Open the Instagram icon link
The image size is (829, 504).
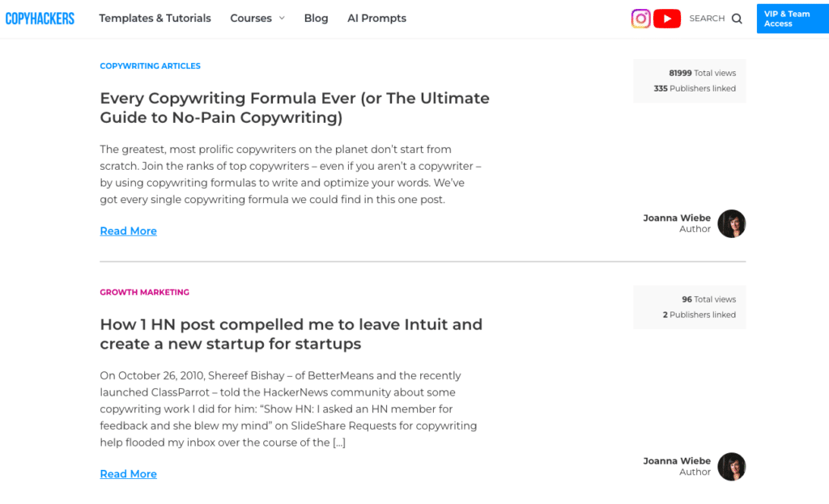[x=641, y=19]
